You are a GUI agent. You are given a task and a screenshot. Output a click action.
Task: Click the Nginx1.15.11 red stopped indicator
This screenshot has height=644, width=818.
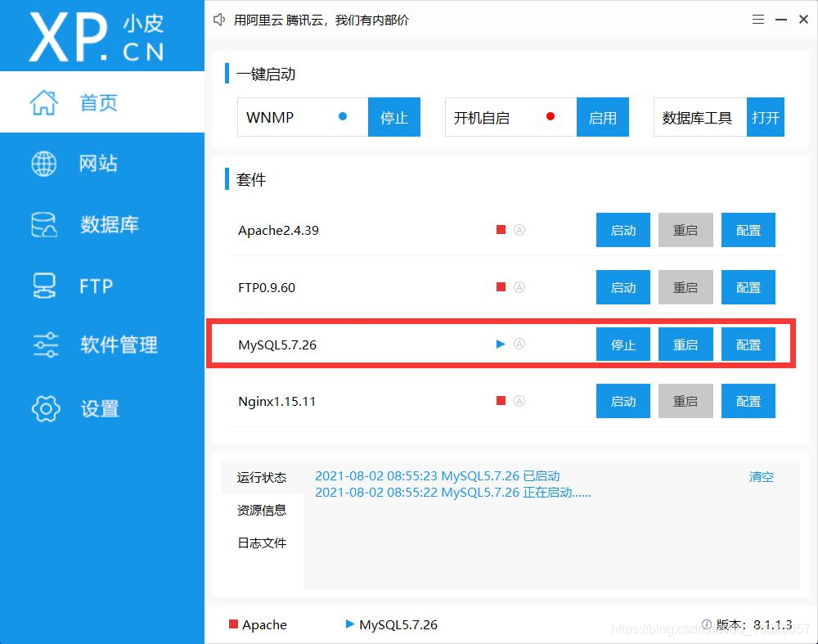pos(501,401)
